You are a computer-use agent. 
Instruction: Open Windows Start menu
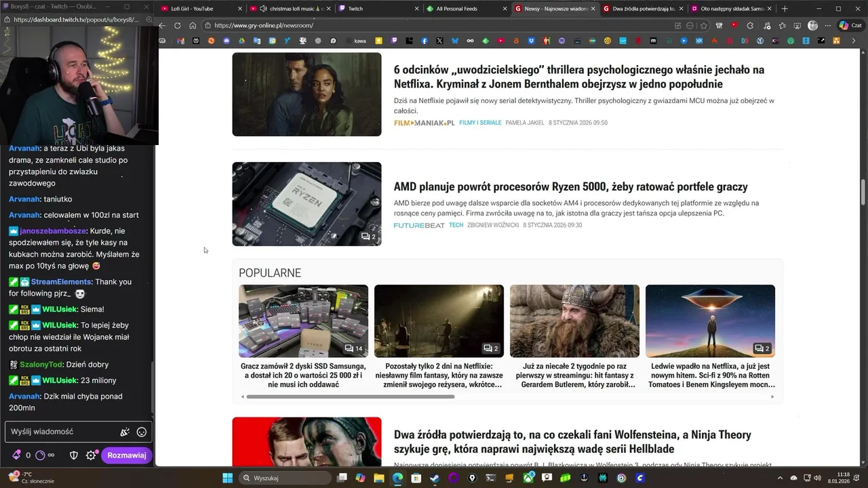tap(228, 478)
